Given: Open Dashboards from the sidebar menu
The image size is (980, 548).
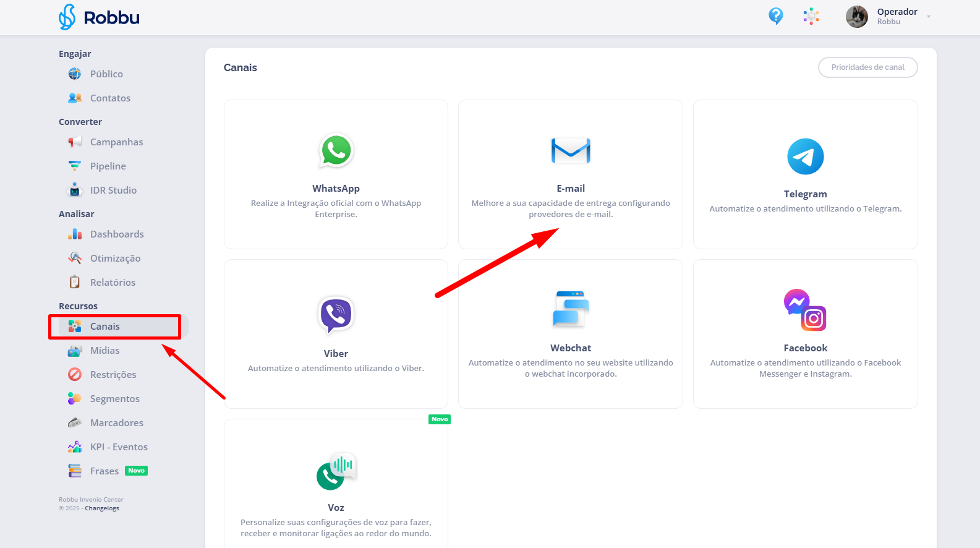Looking at the screenshot, I should [117, 234].
